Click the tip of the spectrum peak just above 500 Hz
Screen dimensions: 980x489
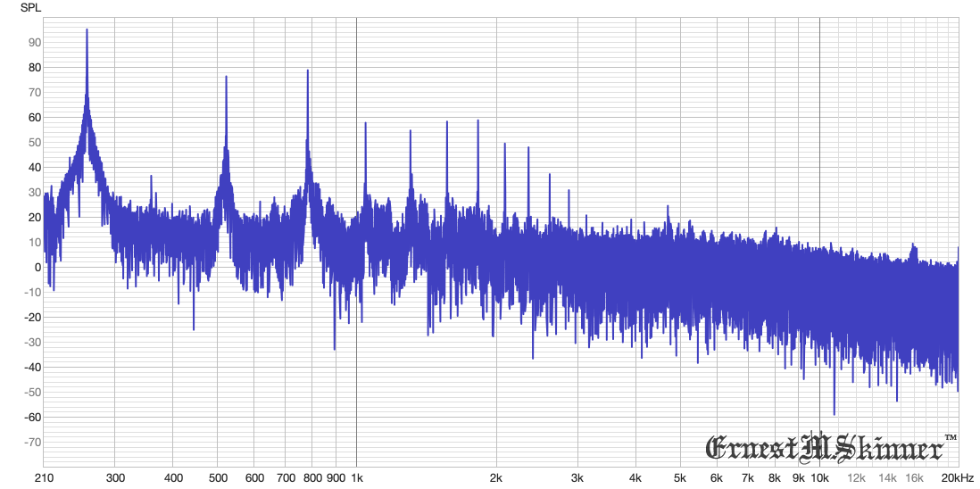point(226,77)
